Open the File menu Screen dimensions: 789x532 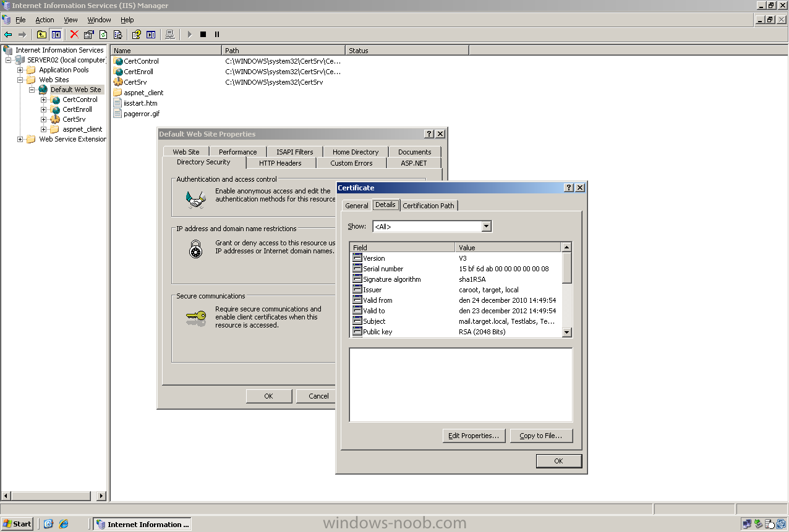20,20
